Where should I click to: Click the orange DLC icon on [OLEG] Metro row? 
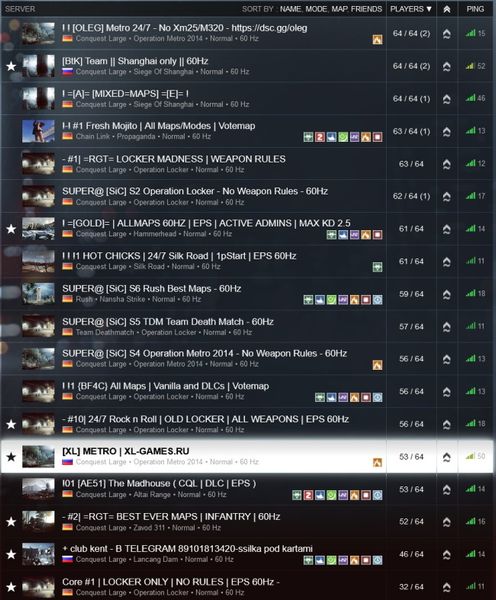point(377,39)
